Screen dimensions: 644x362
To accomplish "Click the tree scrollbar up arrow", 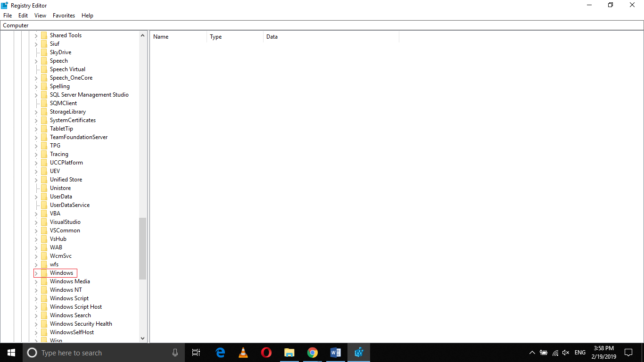I will [x=143, y=35].
